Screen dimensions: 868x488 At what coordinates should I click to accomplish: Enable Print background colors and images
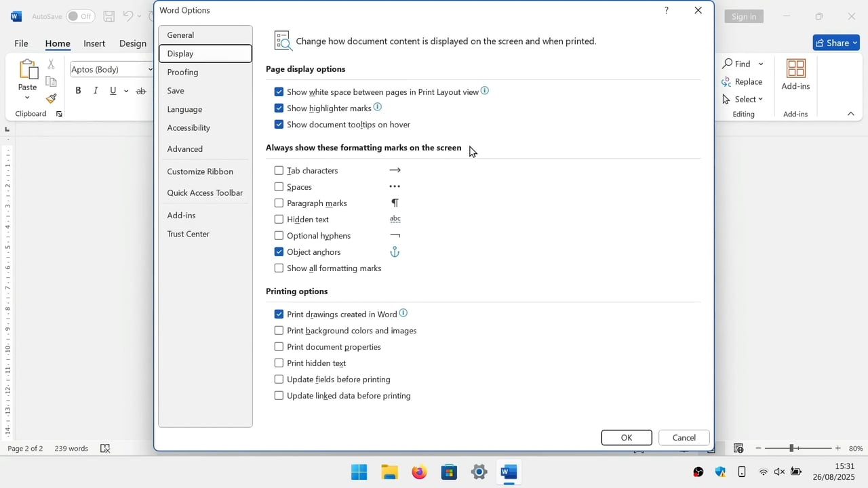pyautogui.click(x=279, y=331)
